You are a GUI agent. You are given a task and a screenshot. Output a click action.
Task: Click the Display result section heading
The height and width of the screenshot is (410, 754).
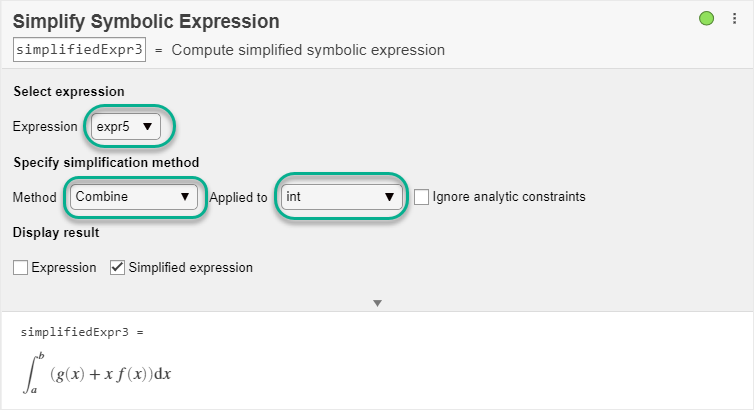56,233
